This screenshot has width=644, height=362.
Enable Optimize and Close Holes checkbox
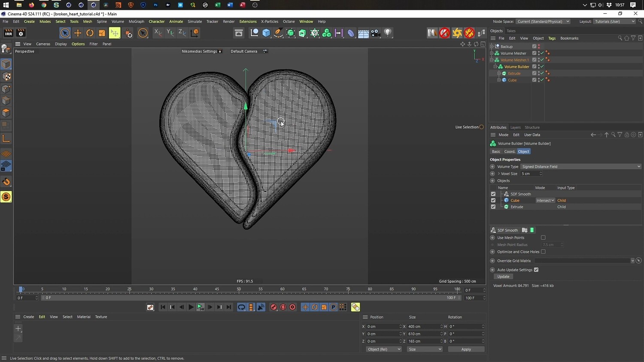pos(543,252)
